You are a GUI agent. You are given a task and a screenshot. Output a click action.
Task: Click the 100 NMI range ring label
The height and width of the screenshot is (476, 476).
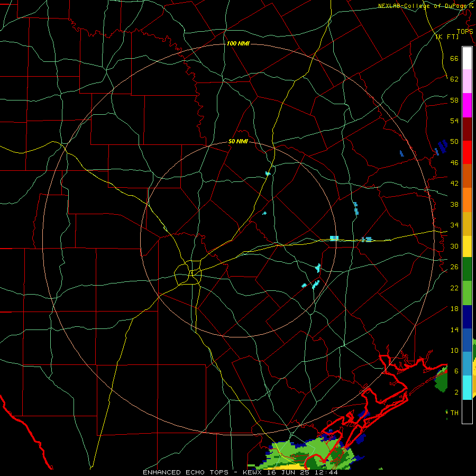pos(238,44)
